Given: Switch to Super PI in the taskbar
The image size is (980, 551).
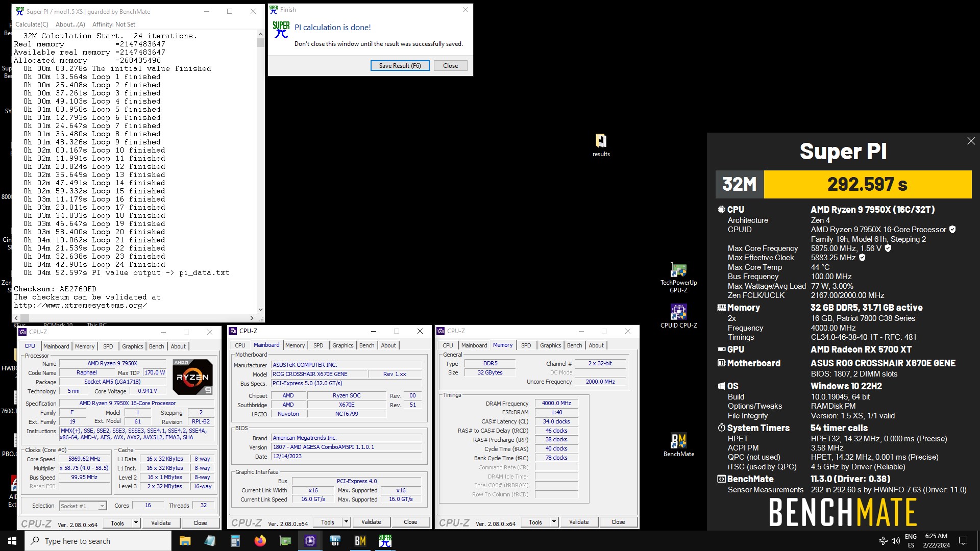Looking at the screenshot, I should coord(385,541).
